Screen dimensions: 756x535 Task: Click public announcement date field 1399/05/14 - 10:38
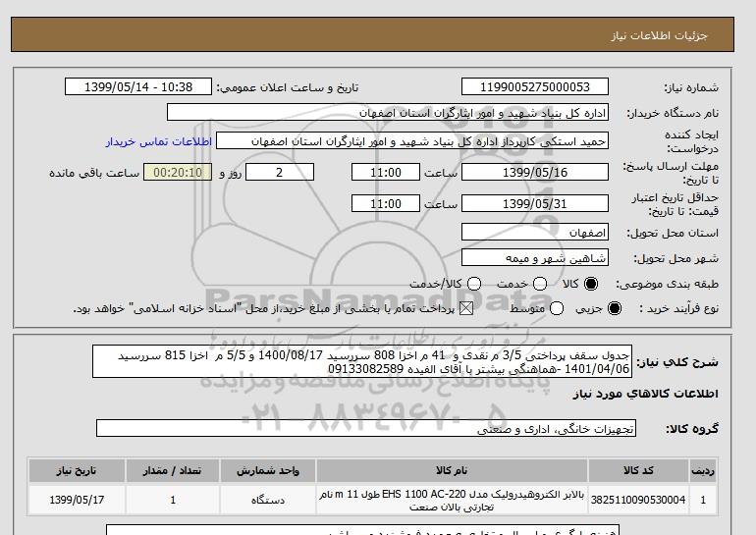point(138,86)
